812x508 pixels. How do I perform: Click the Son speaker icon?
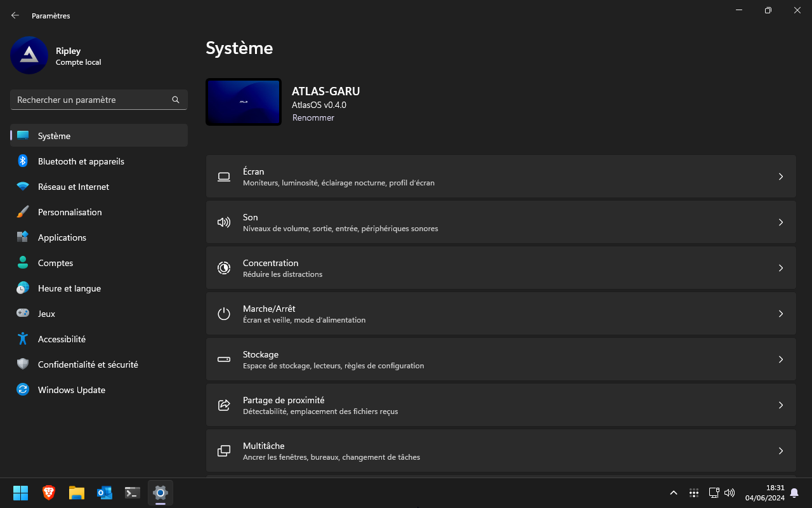224,222
